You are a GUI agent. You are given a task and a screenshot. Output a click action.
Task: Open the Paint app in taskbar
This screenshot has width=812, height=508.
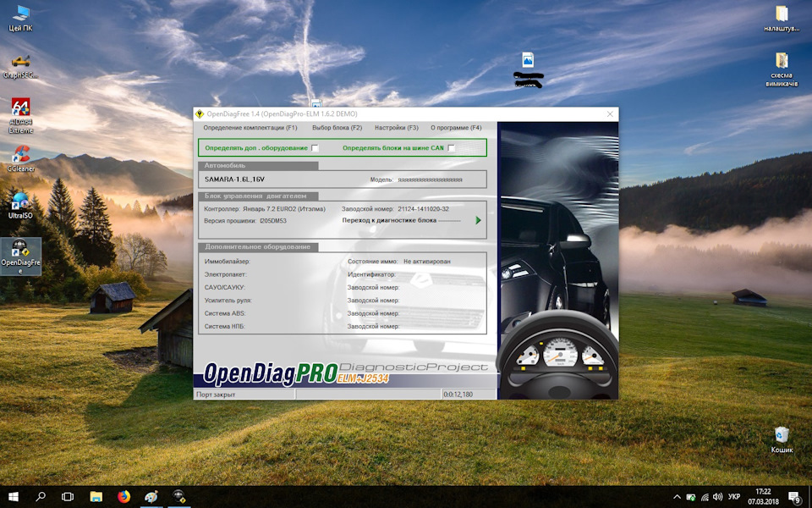click(151, 497)
